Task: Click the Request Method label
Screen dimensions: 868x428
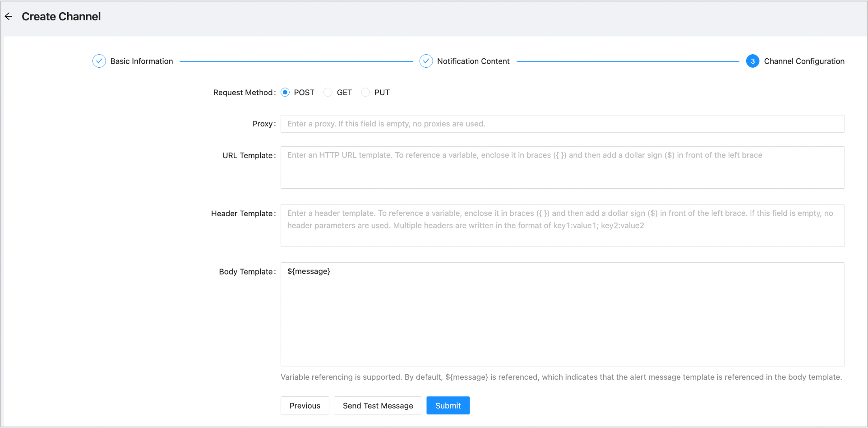Action: tap(244, 93)
